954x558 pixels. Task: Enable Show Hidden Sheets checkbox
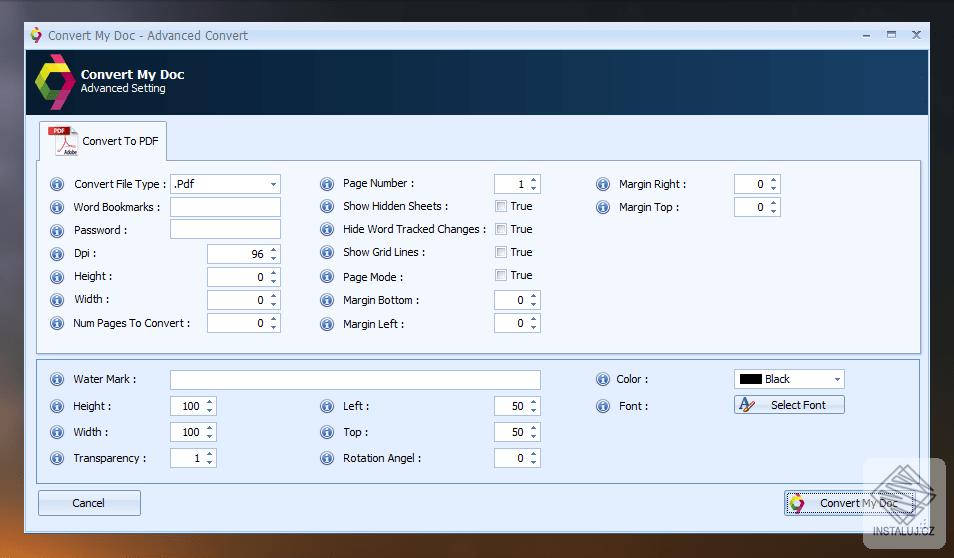[501, 206]
